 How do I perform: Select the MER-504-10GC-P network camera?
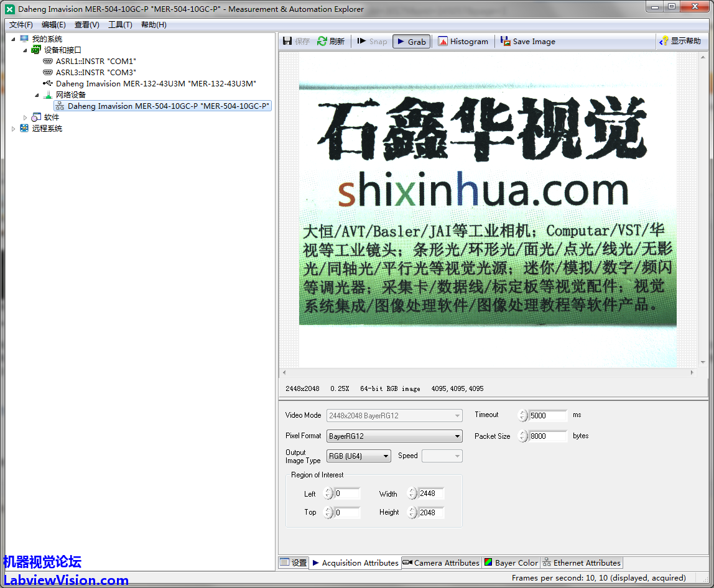(168, 106)
